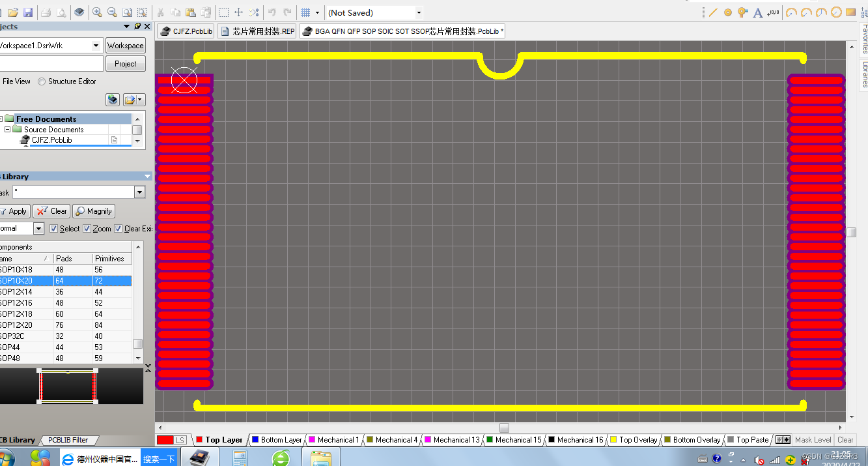868x466 pixels.
Task: Select the Place Arc by Edge tool
Action: tap(806, 12)
